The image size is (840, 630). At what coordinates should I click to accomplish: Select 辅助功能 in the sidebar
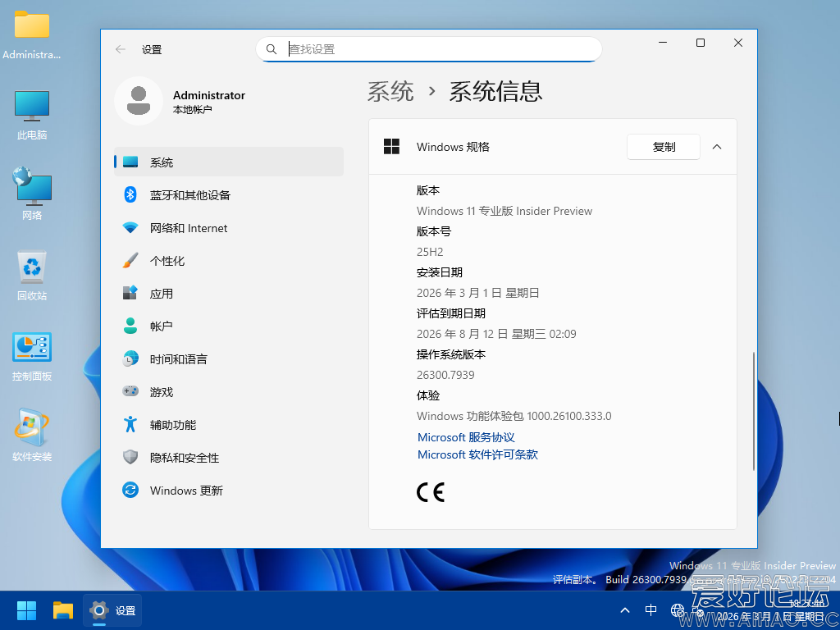229,425
